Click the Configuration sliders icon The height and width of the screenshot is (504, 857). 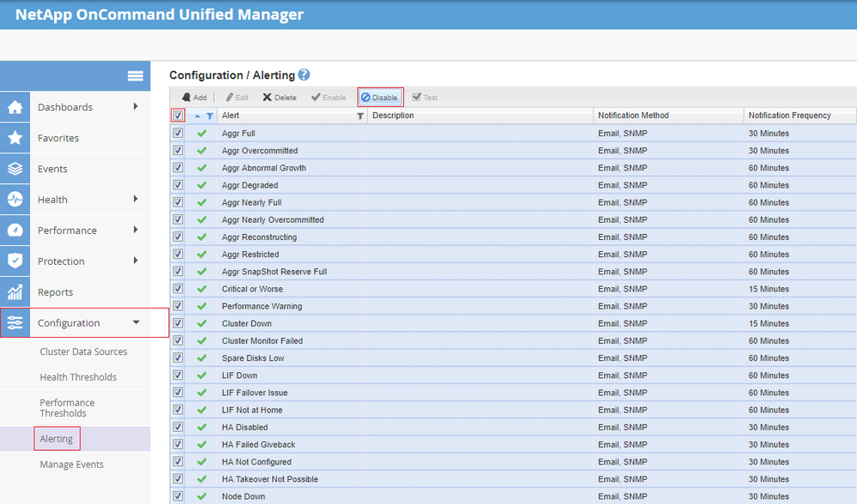coord(15,322)
